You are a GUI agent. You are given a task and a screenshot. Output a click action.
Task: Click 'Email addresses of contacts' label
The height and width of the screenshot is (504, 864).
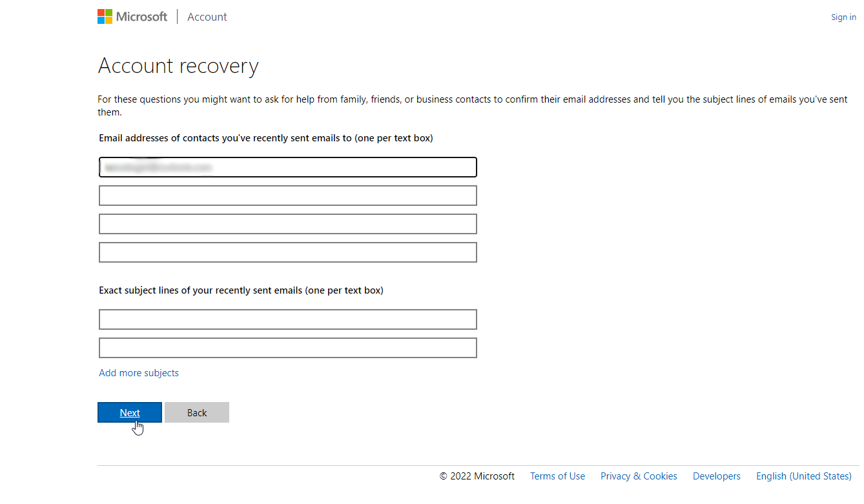tap(266, 138)
